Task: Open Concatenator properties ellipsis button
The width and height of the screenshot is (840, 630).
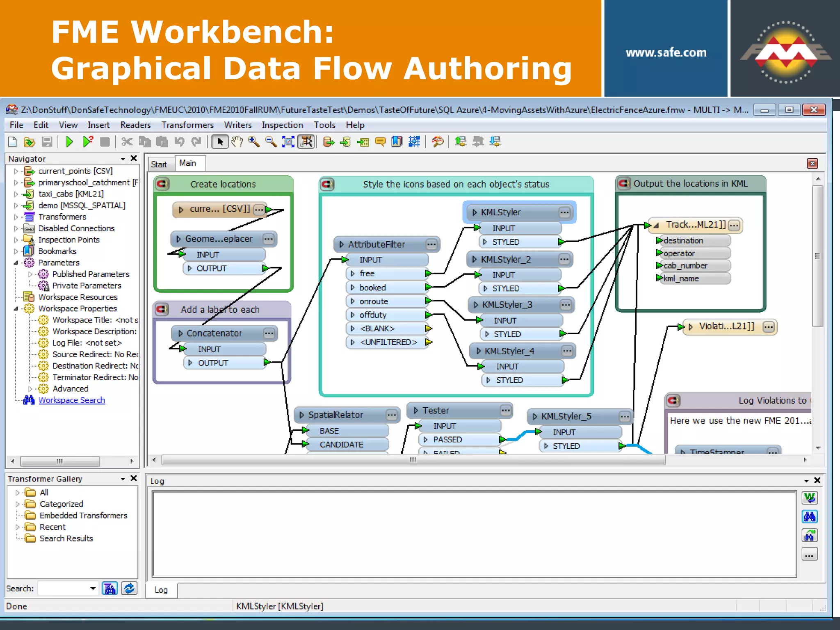Action: [x=269, y=333]
